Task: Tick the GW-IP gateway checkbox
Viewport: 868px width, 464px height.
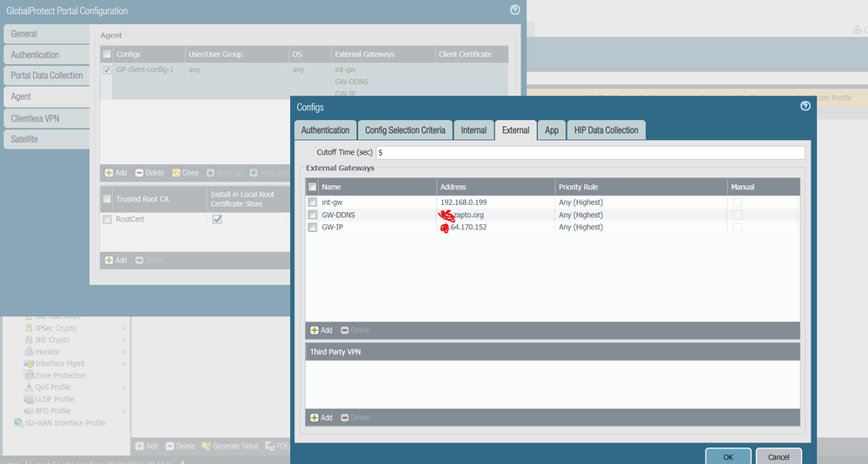Action: [313, 227]
